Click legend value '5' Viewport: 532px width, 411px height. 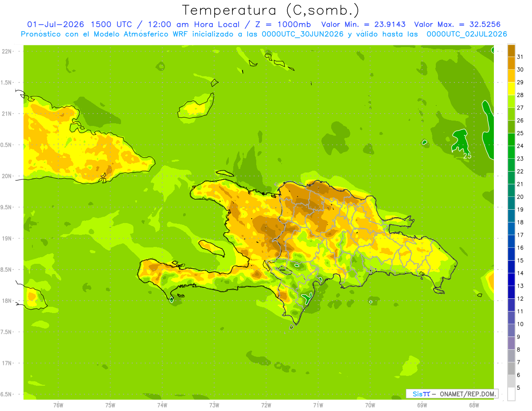click(519, 388)
